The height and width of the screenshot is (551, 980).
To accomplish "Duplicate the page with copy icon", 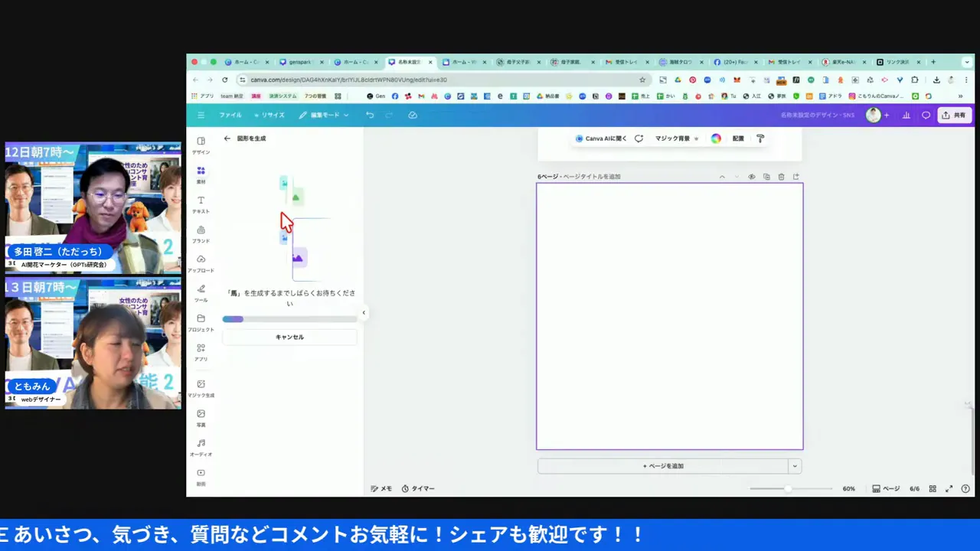I will [766, 176].
